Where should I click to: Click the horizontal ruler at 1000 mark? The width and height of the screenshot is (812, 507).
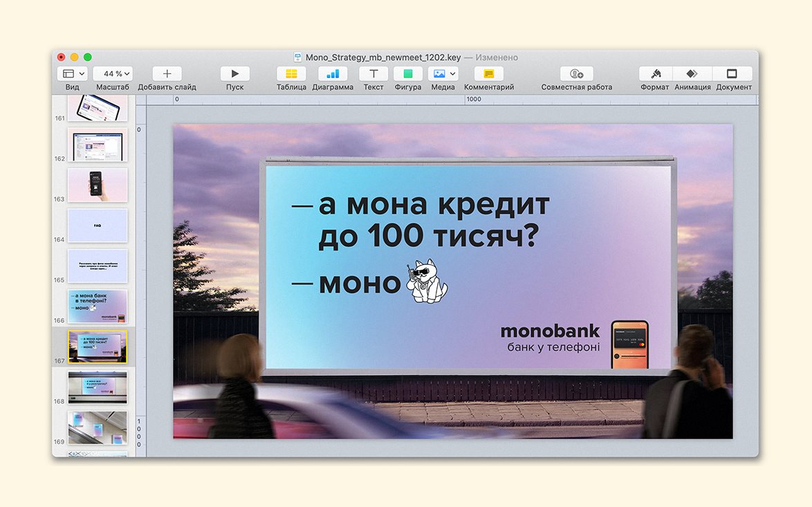click(473, 100)
